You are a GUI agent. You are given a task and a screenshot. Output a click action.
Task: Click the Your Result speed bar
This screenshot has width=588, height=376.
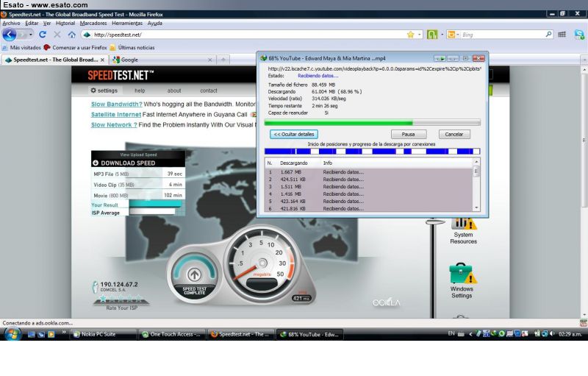coord(155,204)
